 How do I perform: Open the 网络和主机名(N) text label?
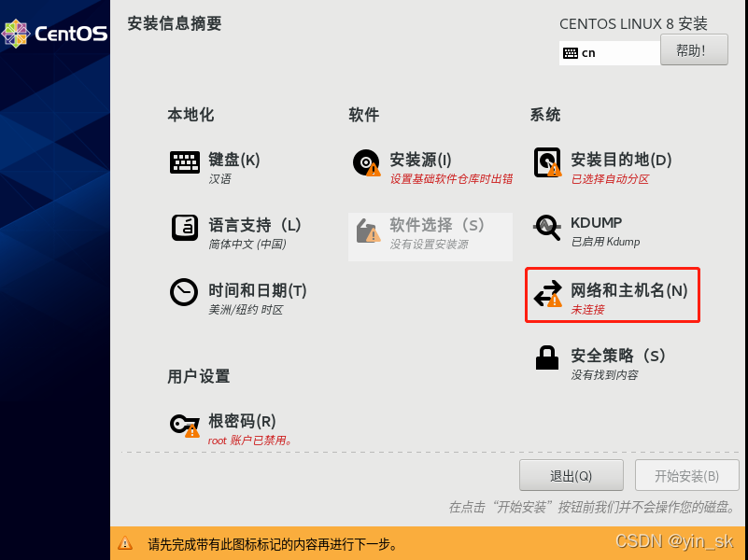pos(628,290)
